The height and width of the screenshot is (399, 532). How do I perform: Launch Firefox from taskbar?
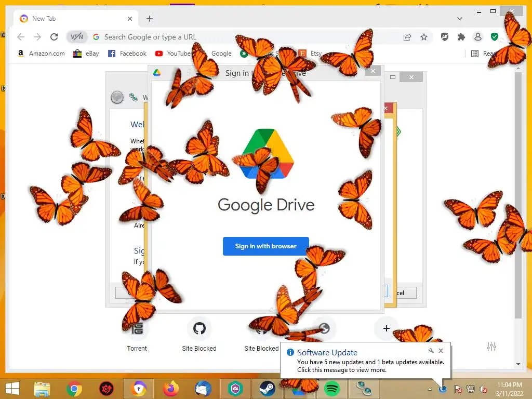pos(170,389)
